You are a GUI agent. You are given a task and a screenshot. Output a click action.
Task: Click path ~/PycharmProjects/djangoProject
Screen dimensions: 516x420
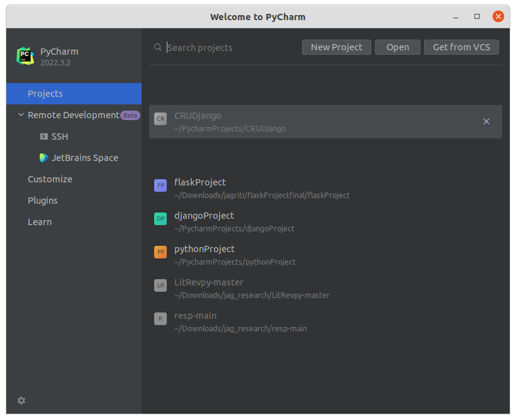(x=234, y=229)
